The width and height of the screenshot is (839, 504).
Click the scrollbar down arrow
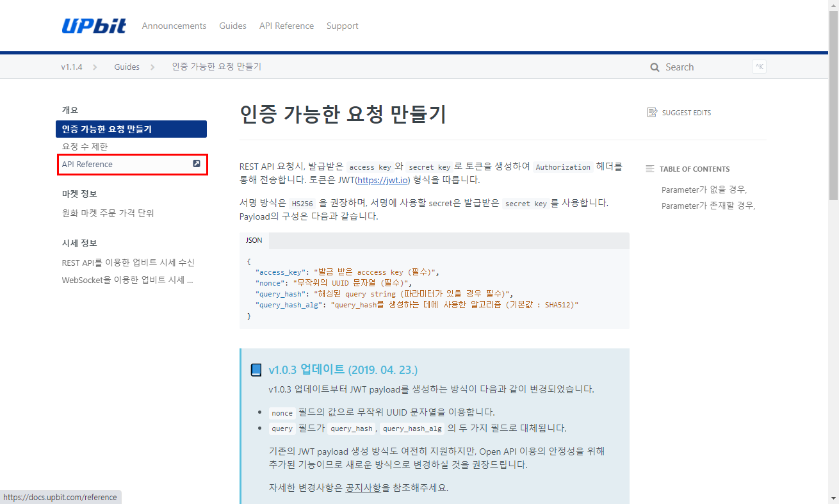[x=833, y=498]
